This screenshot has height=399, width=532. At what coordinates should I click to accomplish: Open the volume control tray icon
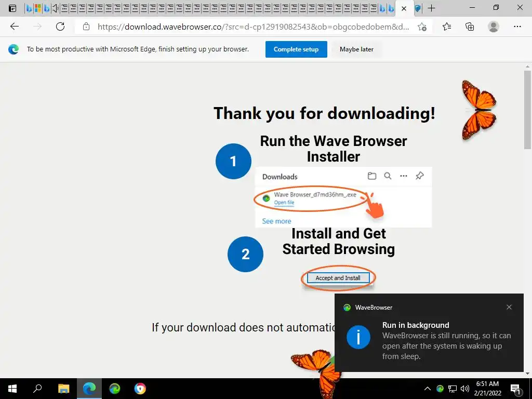465,389
